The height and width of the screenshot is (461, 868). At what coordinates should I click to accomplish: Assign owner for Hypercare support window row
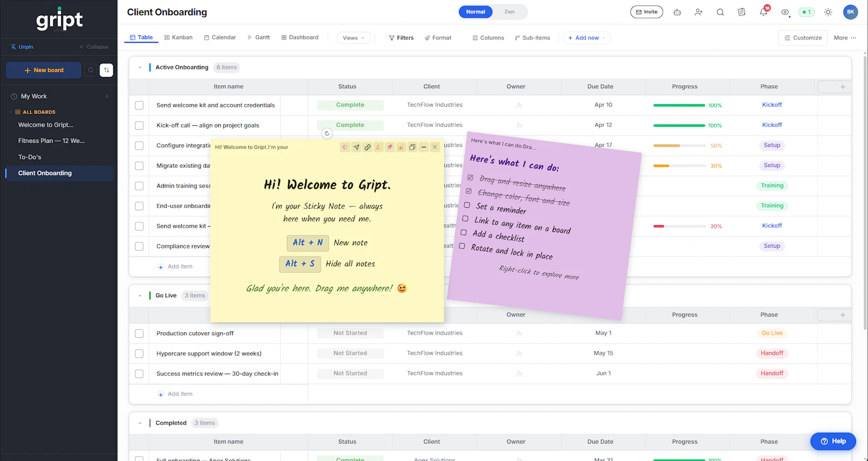click(519, 354)
